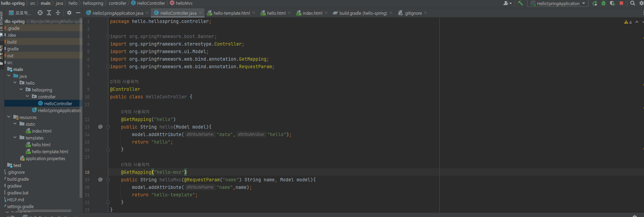644x217 pixels.
Task: Open Search Everywhere with the magnifier icon
Action: point(633,3)
